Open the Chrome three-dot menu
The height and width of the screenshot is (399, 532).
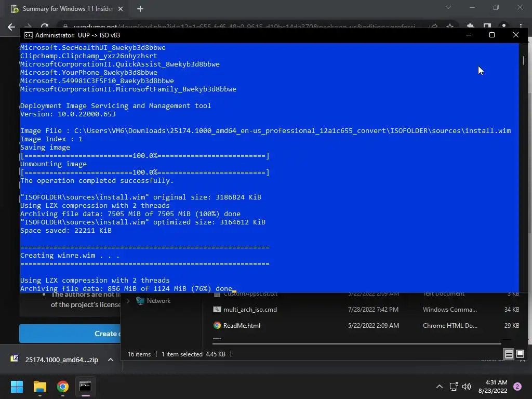521,26
